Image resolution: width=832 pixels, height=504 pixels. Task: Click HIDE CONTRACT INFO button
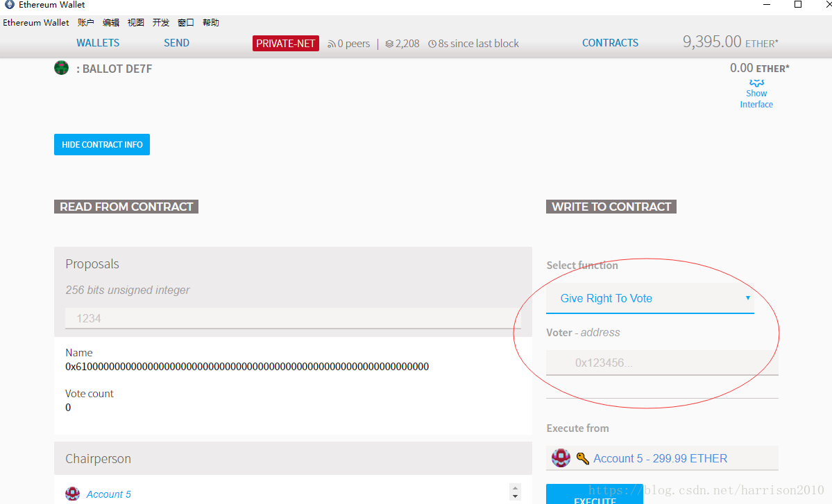102,145
